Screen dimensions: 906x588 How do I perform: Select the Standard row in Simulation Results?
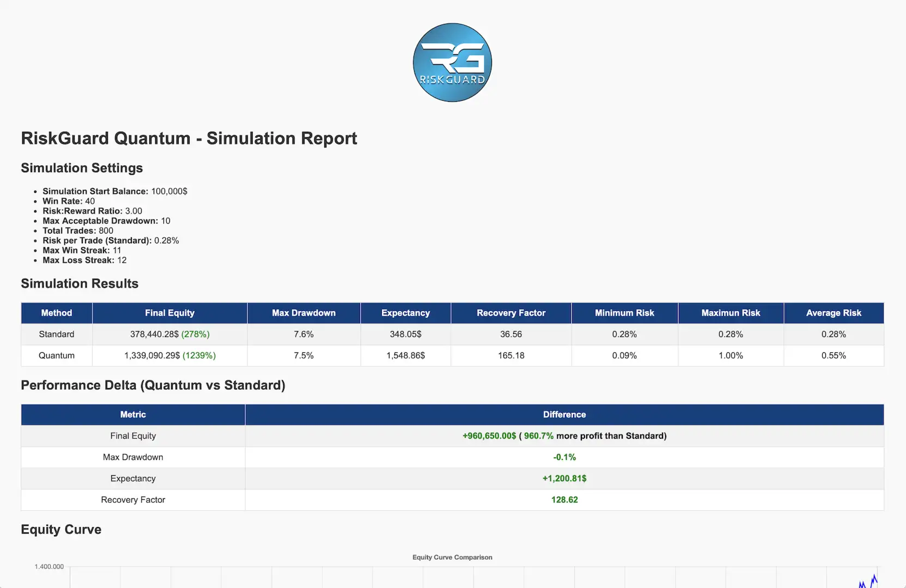(x=56, y=334)
